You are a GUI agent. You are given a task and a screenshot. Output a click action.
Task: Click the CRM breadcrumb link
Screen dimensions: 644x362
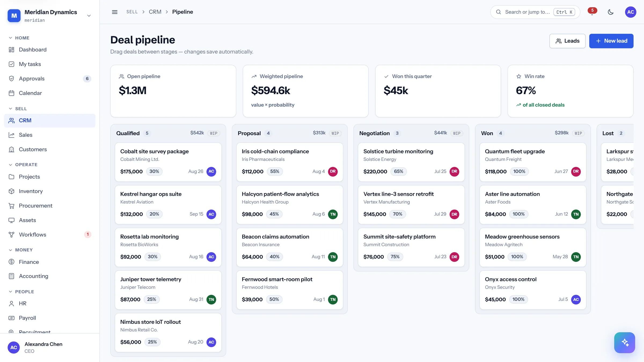pos(155,12)
